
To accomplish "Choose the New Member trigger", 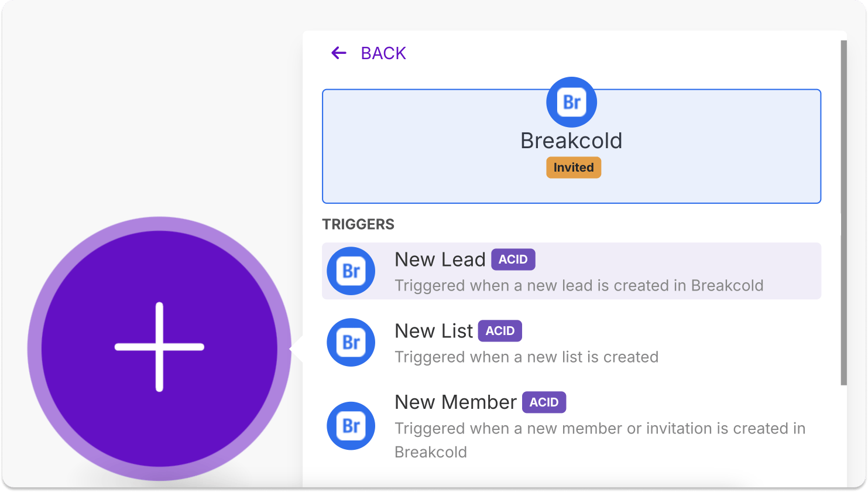I will pyautogui.click(x=571, y=426).
